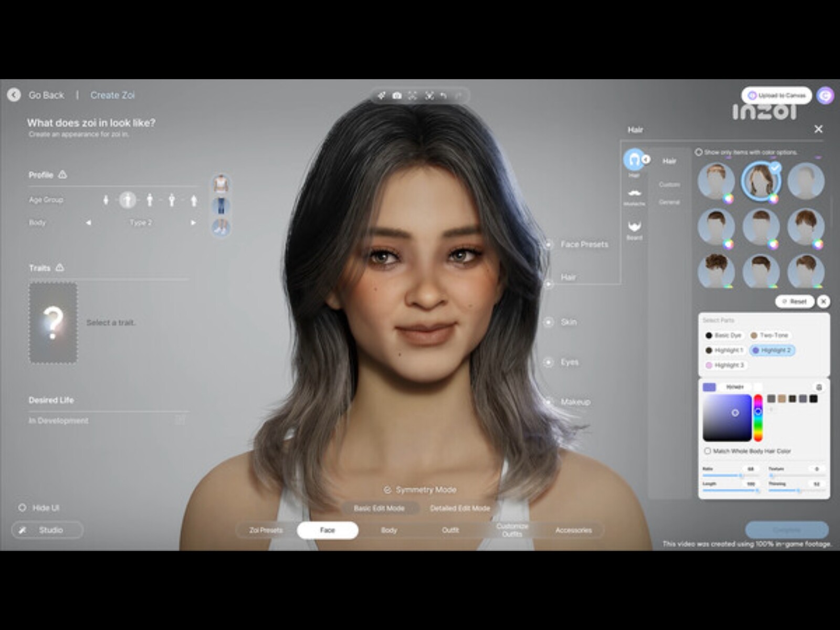Viewport: 840px width, 630px height.
Task: Go to next body type
Action: (193, 223)
